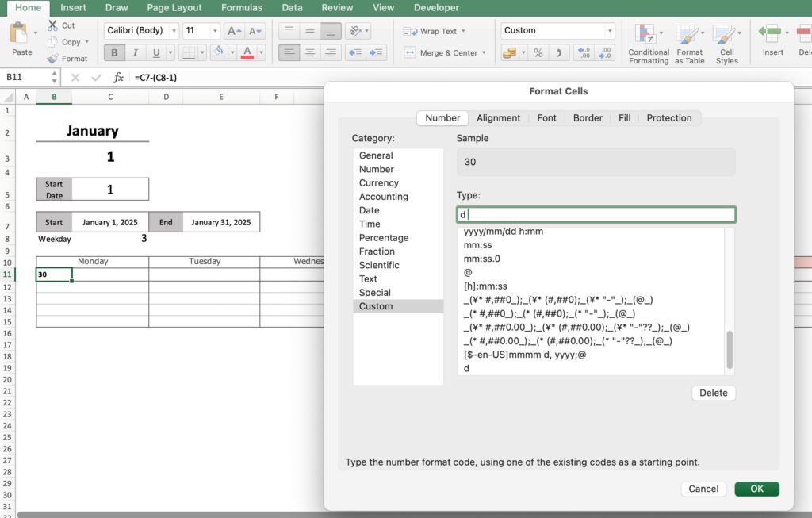Click Delete custom format button
The image size is (812, 518).
pyautogui.click(x=714, y=393)
